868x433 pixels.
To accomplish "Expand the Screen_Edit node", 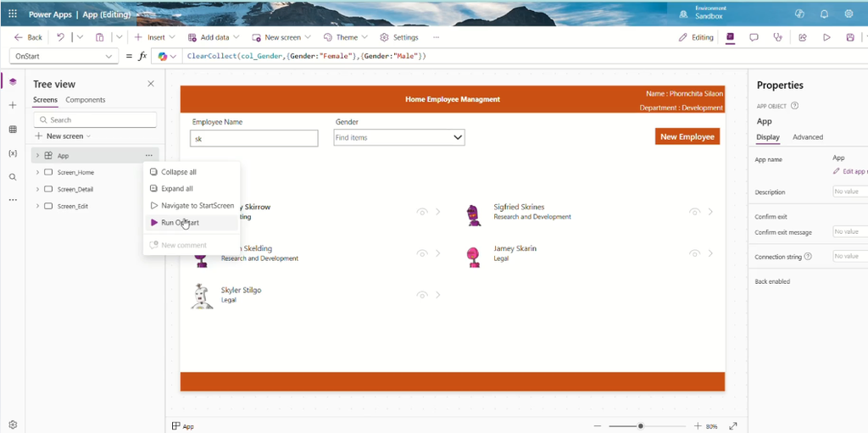I will click(37, 206).
